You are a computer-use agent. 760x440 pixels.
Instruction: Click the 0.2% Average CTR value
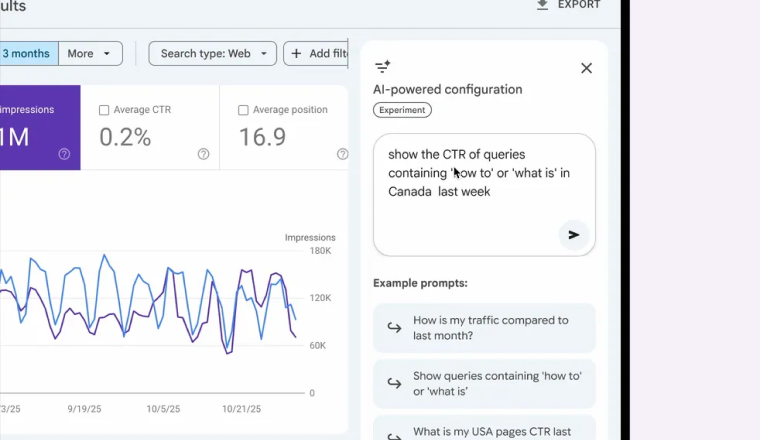pyautogui.click(x=126, y=137)
